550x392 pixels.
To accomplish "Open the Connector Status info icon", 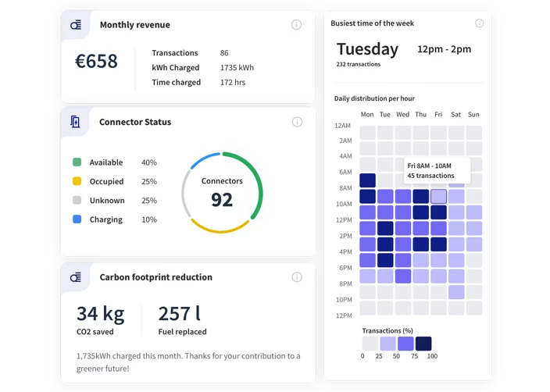I will (297, 122).
